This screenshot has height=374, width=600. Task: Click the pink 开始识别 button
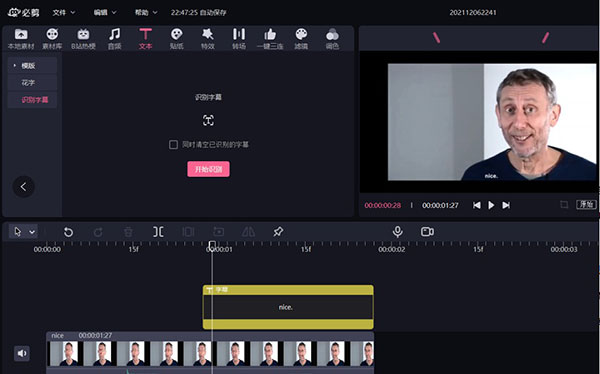click(x=209, y=169)
